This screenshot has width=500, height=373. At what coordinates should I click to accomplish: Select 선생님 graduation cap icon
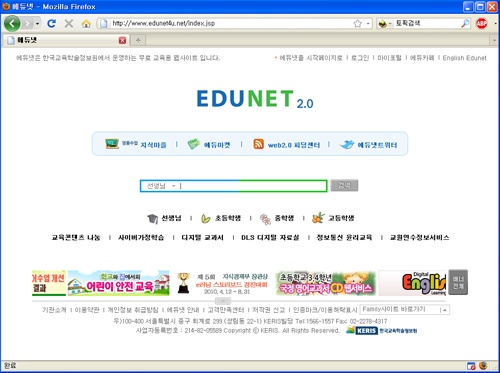point(152,219)
